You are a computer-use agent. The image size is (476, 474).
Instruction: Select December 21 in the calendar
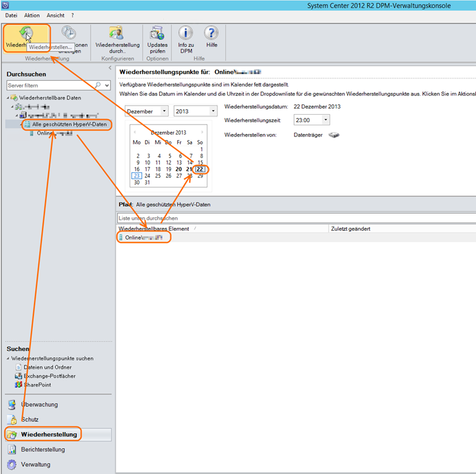click(189, 169)
